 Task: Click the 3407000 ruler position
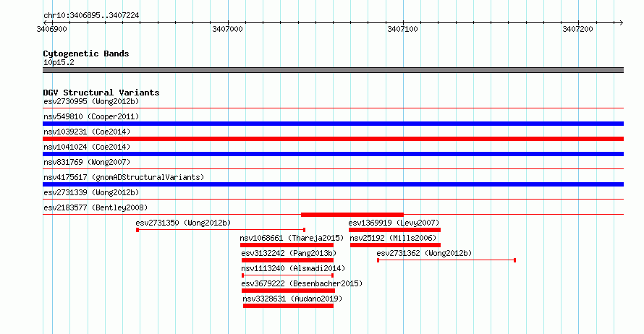point(227,29)
